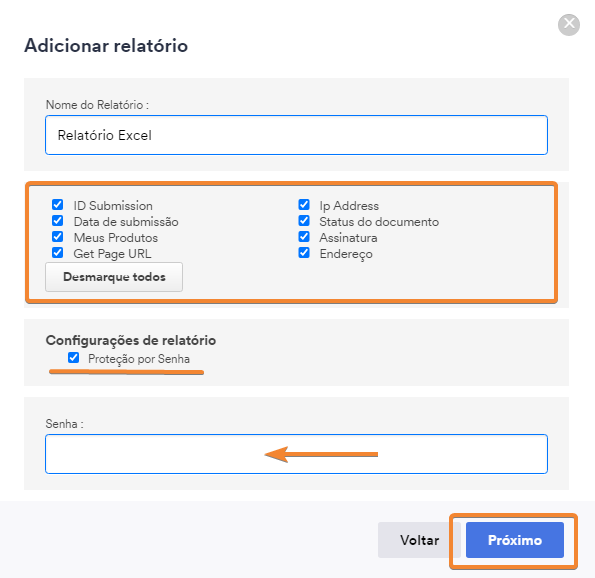
Task: Close the Adicionar relatório dialog
Action: (x=568, y=25)
